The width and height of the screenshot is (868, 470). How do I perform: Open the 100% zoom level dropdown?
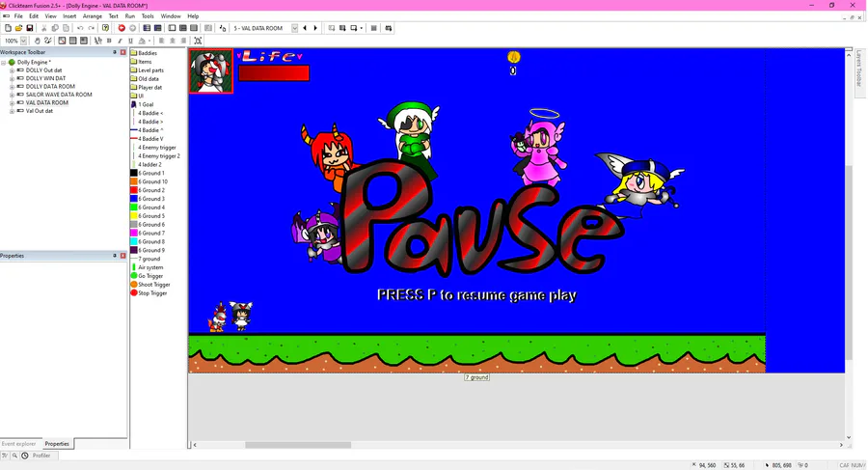coord(24,41)
